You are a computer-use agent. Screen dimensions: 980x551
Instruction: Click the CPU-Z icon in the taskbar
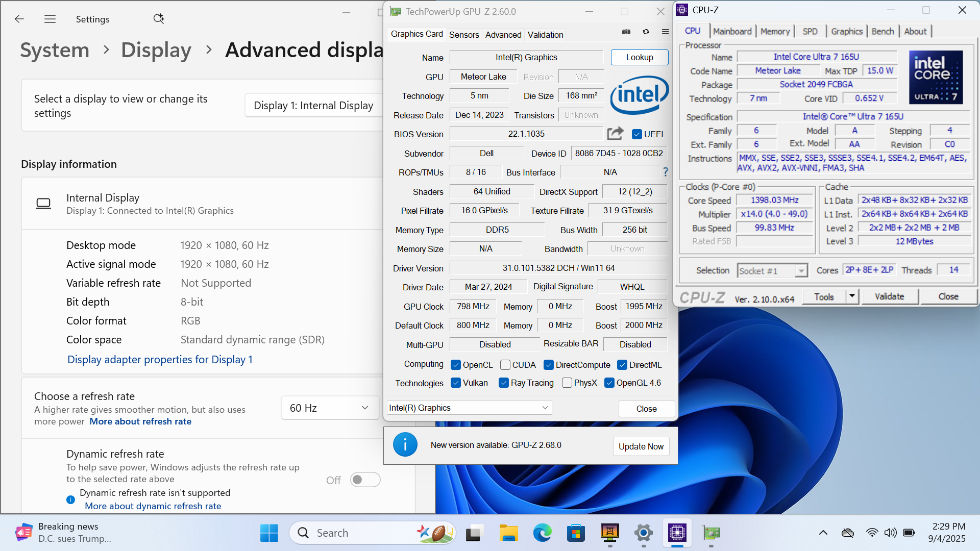coord(677,533)
